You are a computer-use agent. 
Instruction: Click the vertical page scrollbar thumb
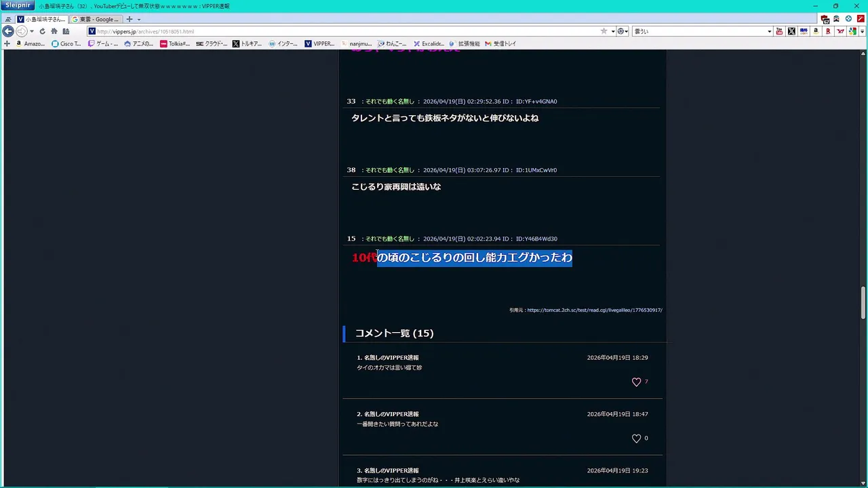click(x=863, y=303)
